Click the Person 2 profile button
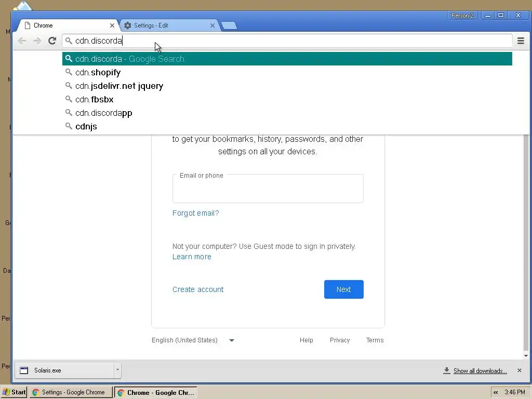 pyautogui.click(x=462, y=15)
